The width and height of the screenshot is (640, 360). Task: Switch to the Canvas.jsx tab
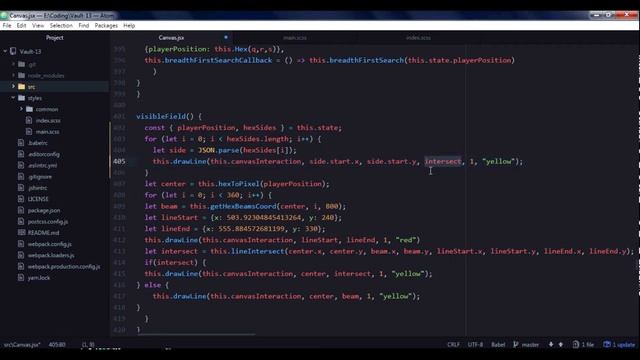click(171, 38)
